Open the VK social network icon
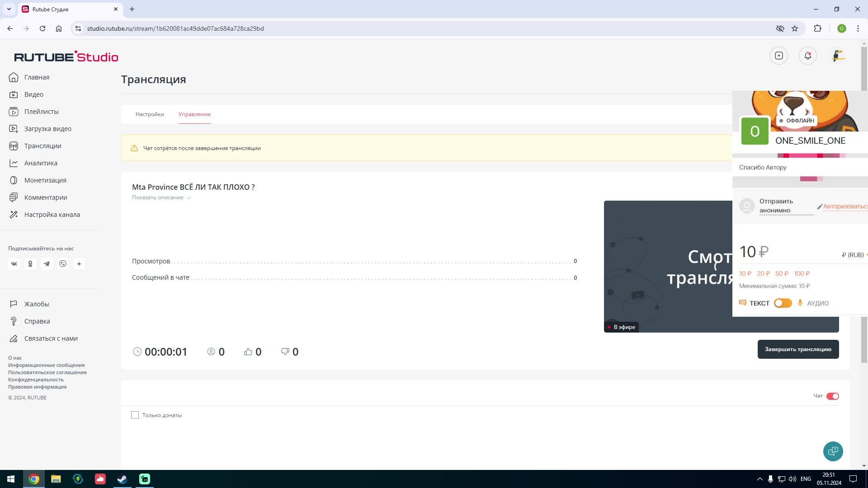 tap(14, 264)
